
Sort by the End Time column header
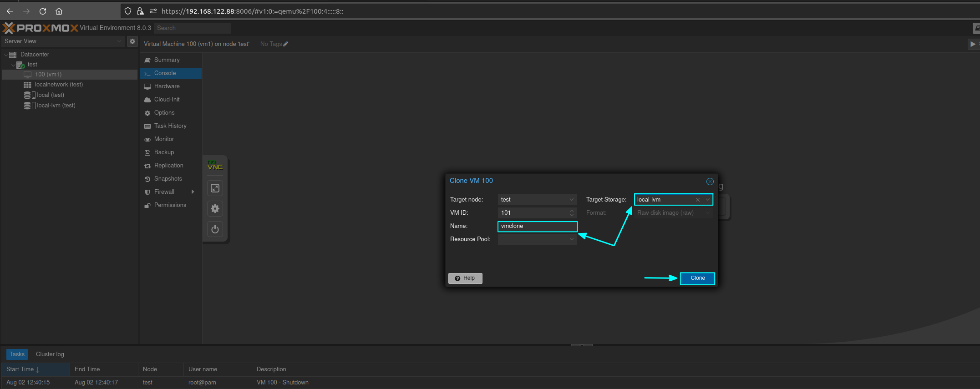104,369
